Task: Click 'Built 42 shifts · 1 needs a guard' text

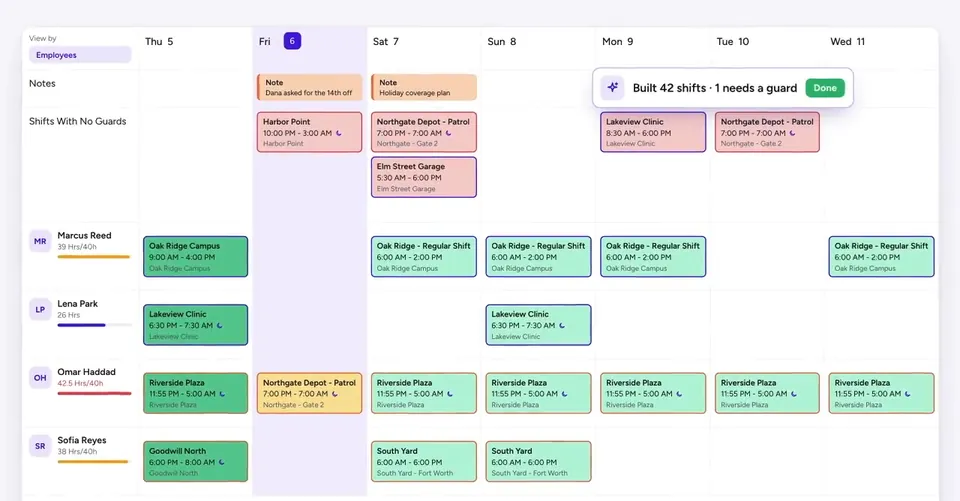Action: (714, 88)
